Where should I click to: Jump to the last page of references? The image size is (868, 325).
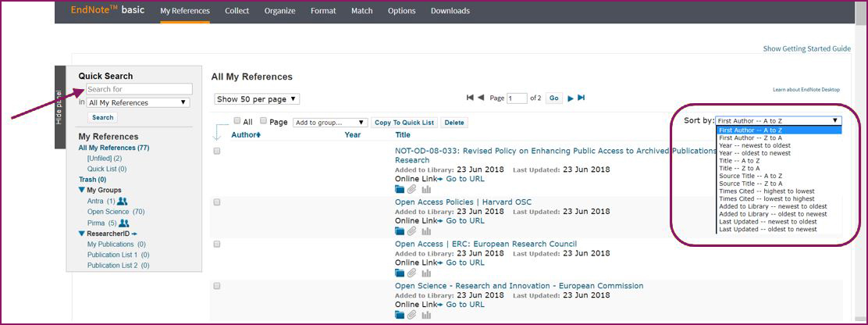[581, 98]
